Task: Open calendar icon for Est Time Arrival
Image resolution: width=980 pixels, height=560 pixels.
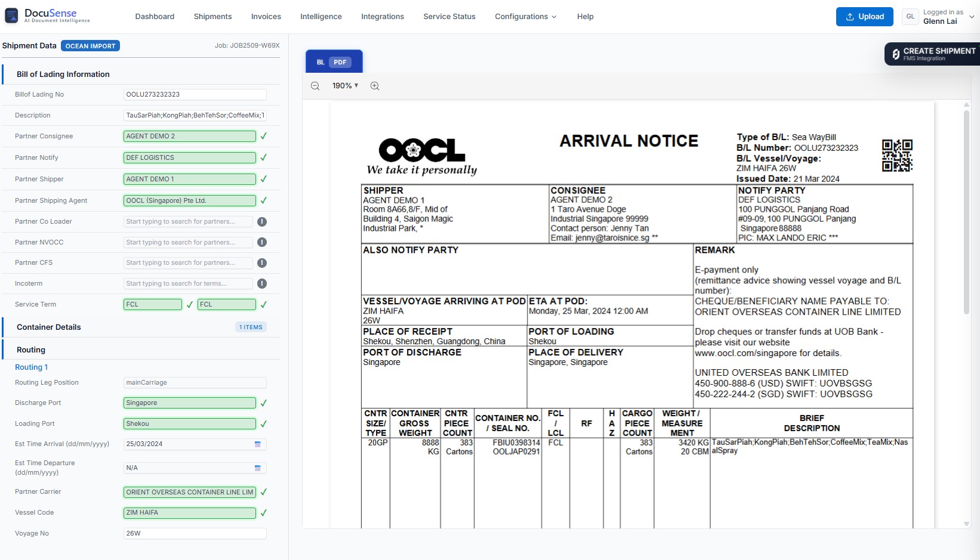Action: click(x=258, y=444)
